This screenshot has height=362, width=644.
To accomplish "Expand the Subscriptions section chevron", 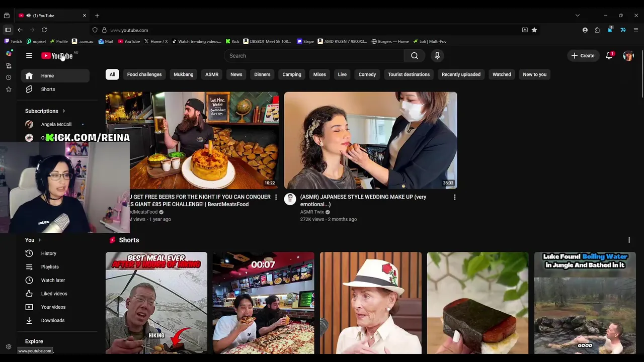I will coord(63,111).
